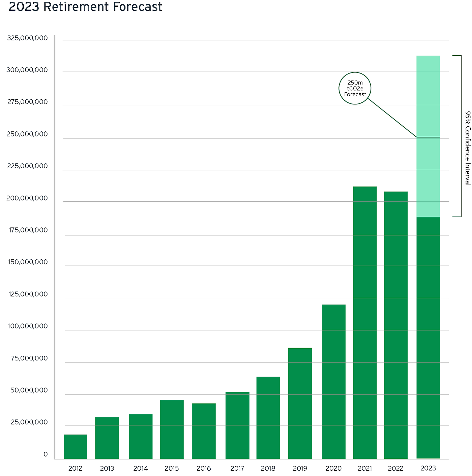This screenshot has width=472, height=476.
Task: Select the dark green 2023 bar segment
Action: (x=428, y=338)
